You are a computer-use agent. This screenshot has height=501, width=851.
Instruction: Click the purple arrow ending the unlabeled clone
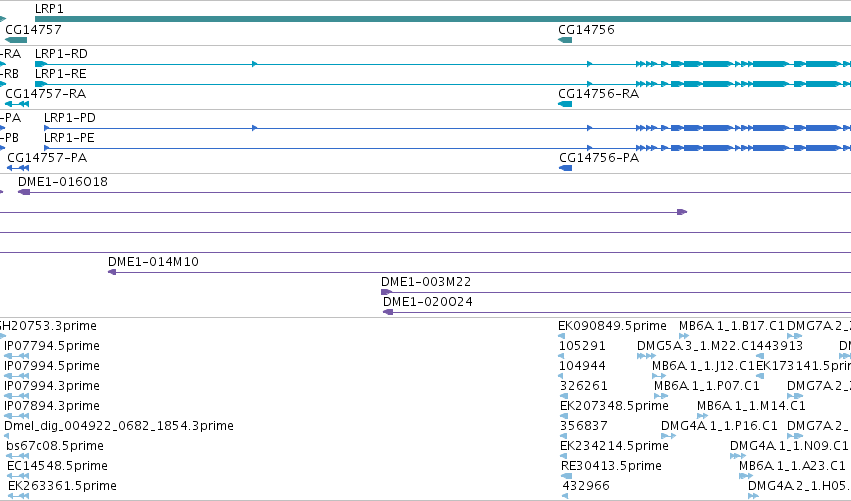pos(682,212)
